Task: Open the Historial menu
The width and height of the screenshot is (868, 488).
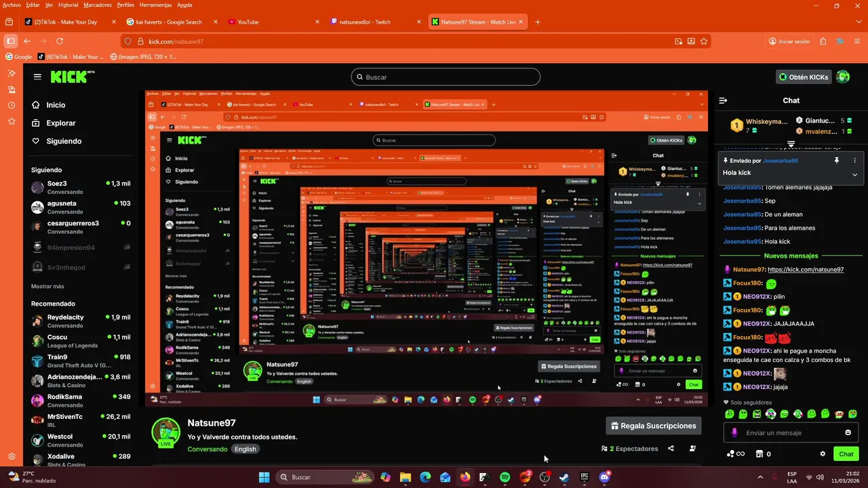Action: 68,5
